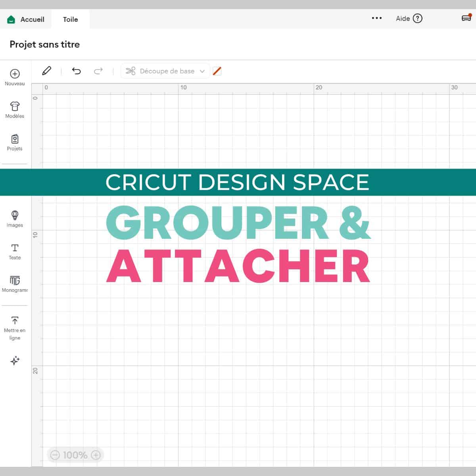Open the Projets panel
Screen dimensions: 476x476
pyautogui.click(x=15, y=142)
